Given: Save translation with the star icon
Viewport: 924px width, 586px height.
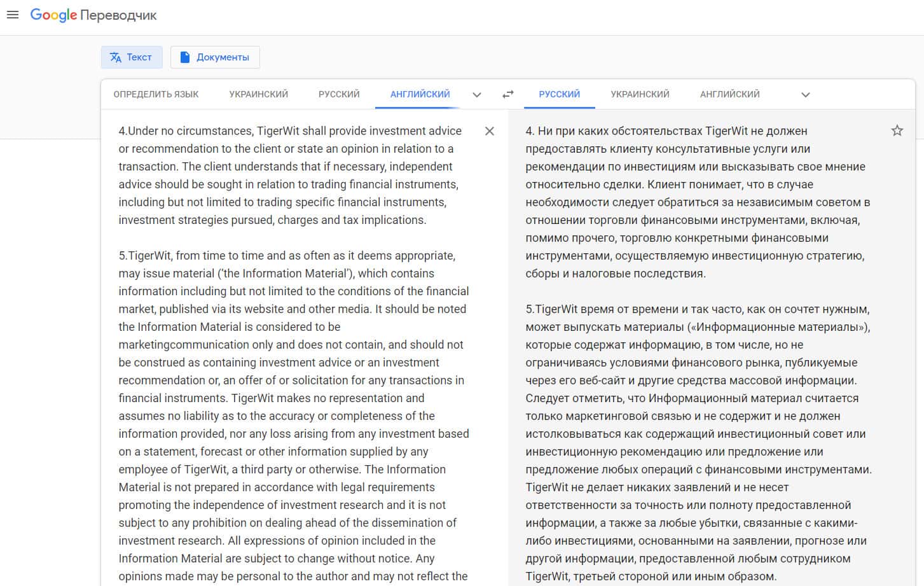Looking at the screenshot, I should (897, 131).
